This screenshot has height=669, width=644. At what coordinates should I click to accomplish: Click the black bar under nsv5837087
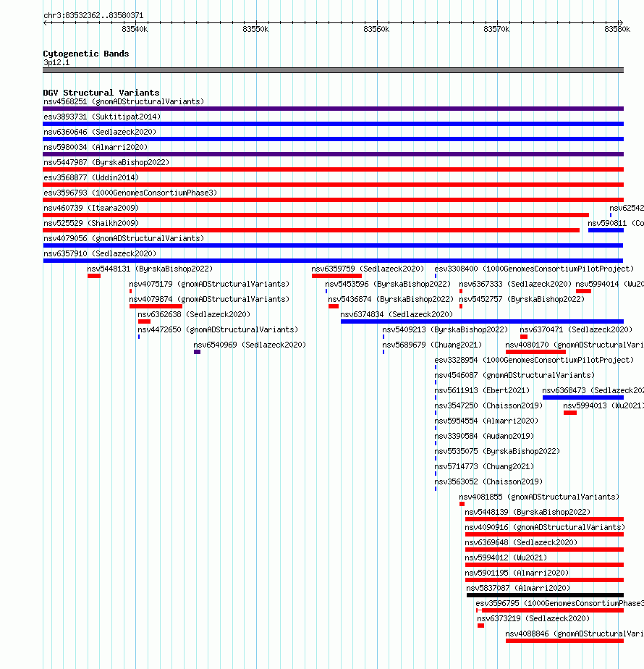[545, 595]
